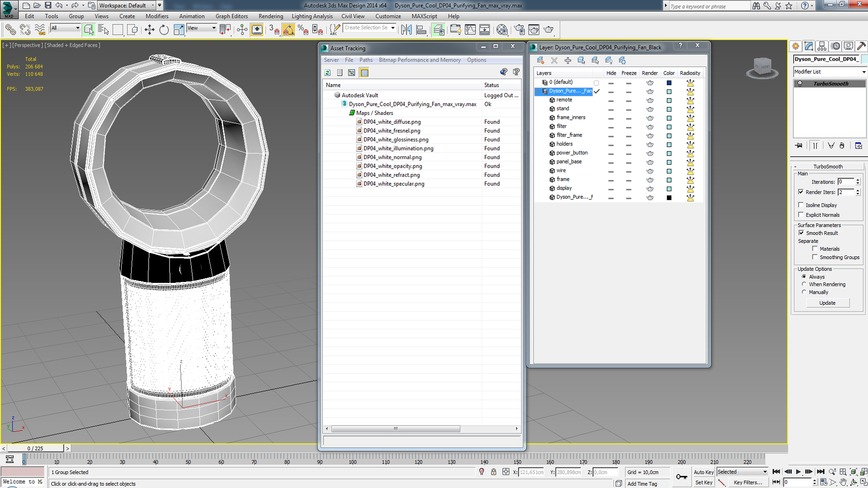Toggle Render Iters checkbox
Viewport: 868px width, 488px height.
pyautogui.click(x=801, y=192)
